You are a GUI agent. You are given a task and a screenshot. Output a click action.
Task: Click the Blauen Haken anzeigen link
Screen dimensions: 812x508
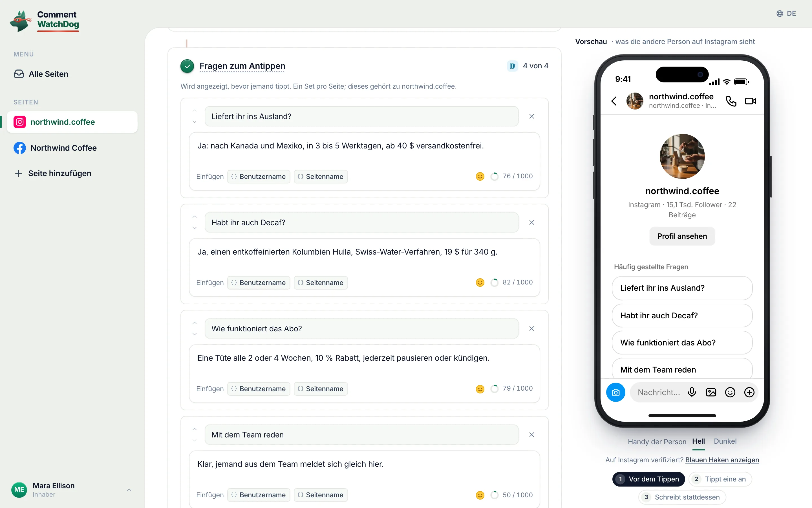coord(722,460)
